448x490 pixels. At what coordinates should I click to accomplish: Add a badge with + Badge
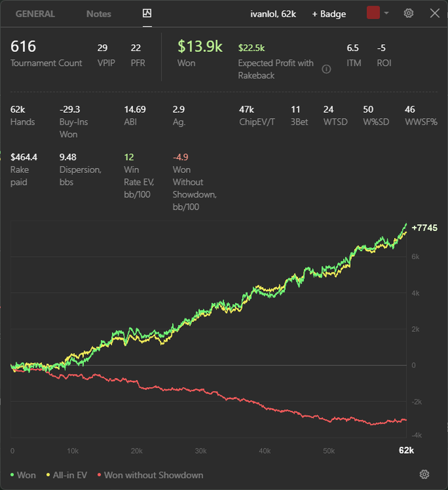pos(329,14)
